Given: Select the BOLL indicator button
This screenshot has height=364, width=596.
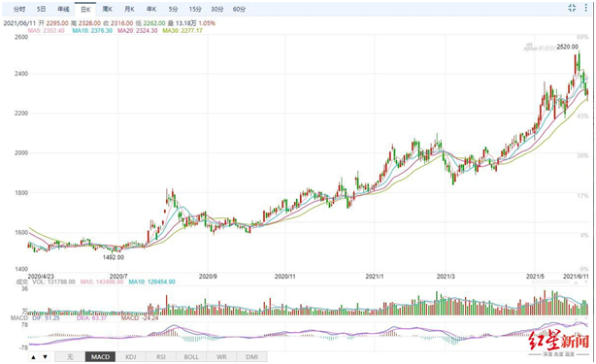Looking at the screenshot, I should (x=191, y=357).
